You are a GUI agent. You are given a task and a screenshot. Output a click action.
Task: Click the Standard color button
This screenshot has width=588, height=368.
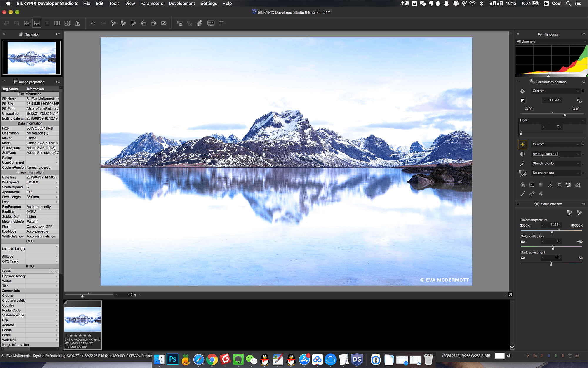tap(555, 163)
